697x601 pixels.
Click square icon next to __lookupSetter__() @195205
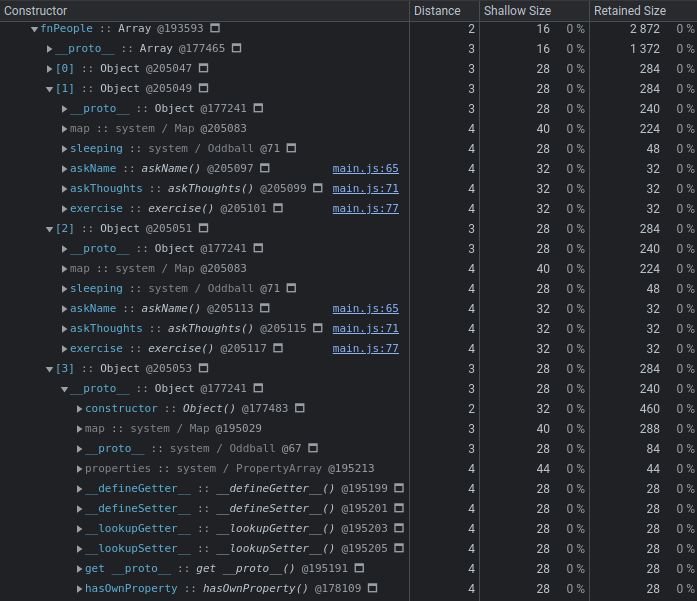click(x=399, y=548)
